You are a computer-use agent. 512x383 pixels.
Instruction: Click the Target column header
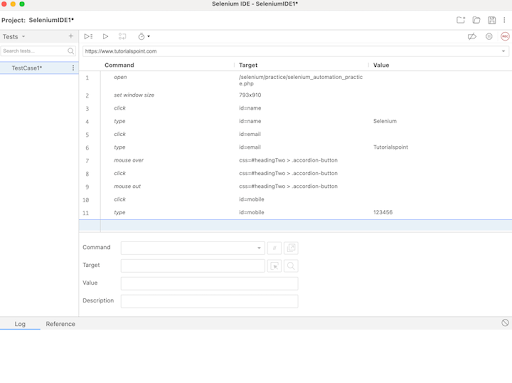click(x=248, y=65)
